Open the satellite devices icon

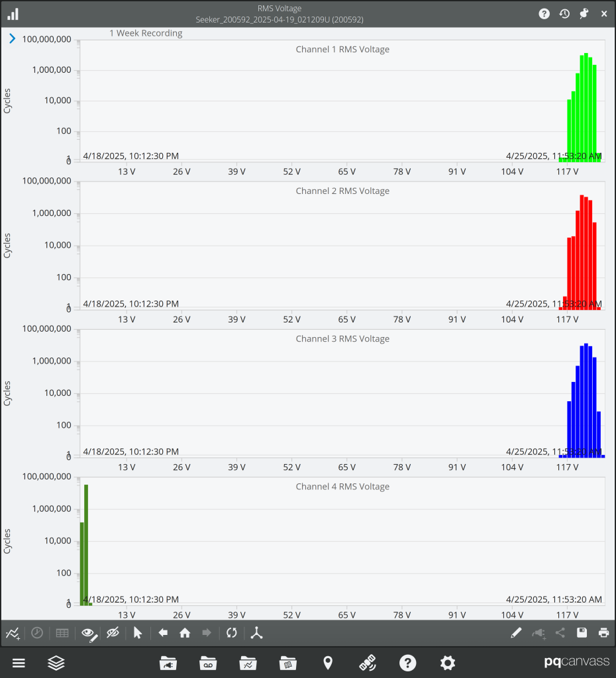(x=368, y=663)
